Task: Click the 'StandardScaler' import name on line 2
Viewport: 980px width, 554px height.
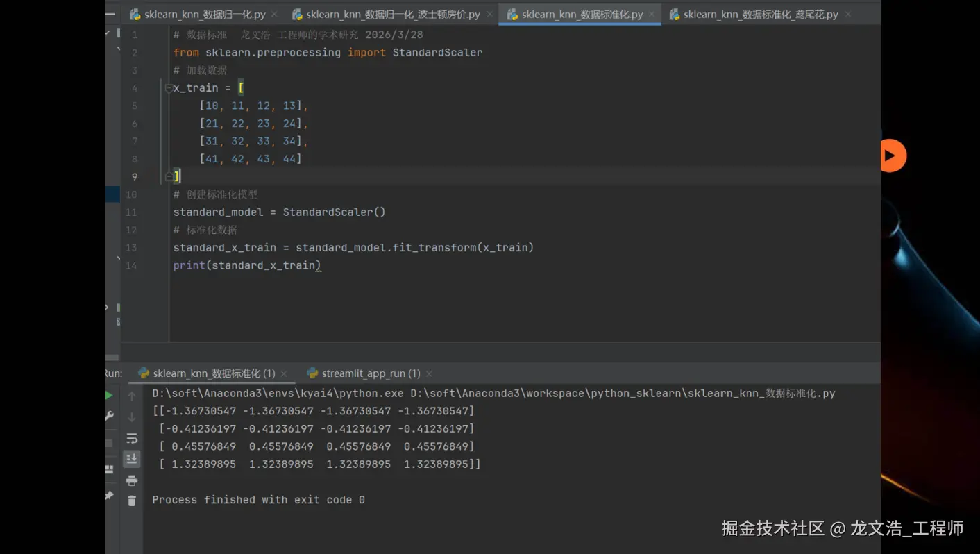Action: (x=437, y=53)
